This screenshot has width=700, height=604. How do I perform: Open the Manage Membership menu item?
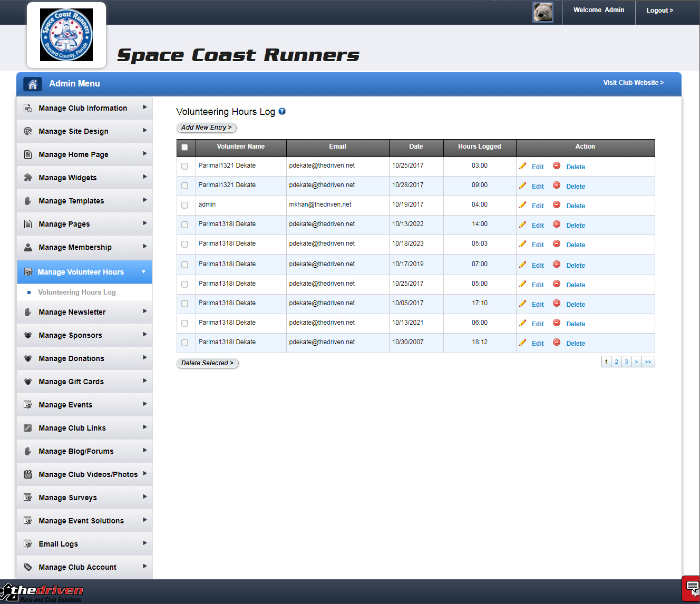pos(75,247)
